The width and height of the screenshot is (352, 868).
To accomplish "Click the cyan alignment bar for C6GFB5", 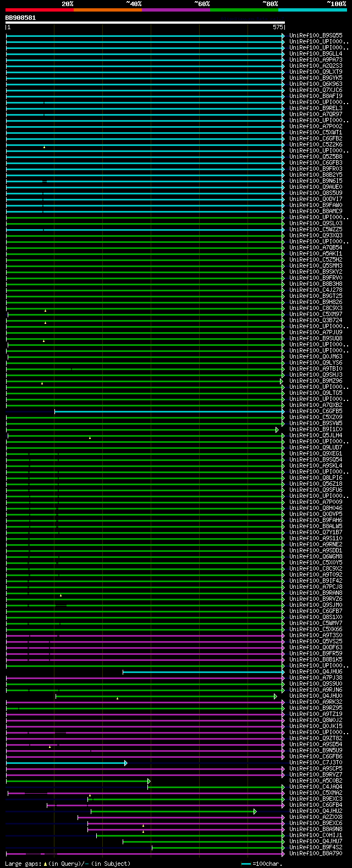I will 169,411.
